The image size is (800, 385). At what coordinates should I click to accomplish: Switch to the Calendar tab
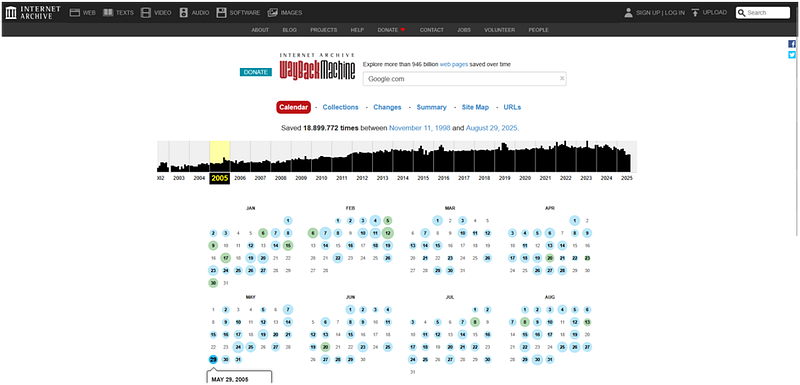pos(293,107)
